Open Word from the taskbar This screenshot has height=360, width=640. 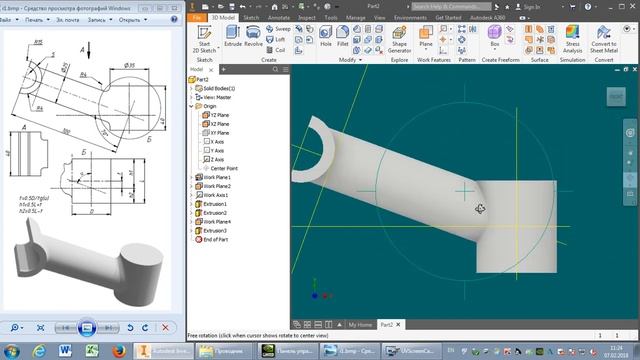[x=65, y=351]
